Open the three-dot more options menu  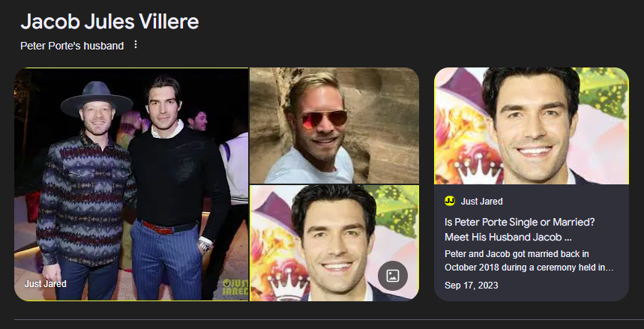pyautogui.click(x=136, y=45)
